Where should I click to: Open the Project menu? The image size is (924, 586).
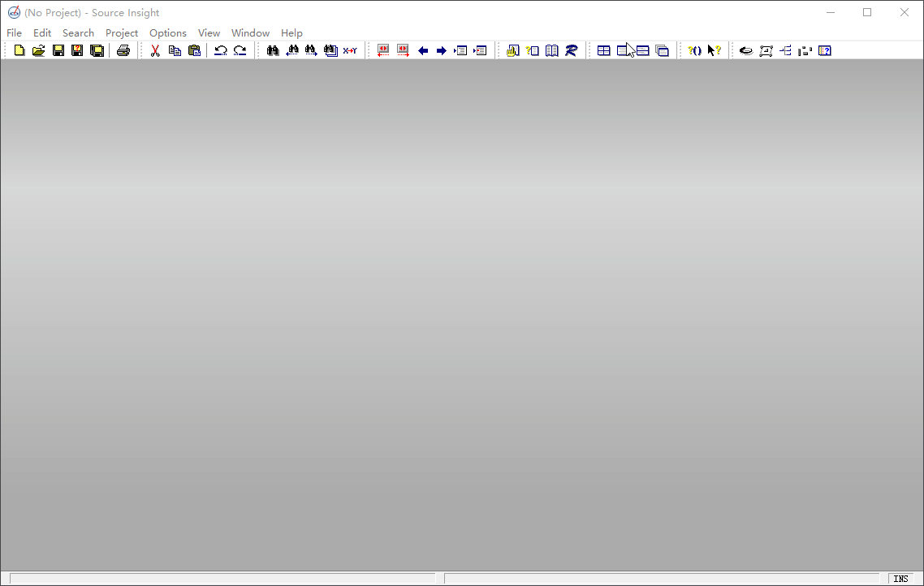[122, 33]
